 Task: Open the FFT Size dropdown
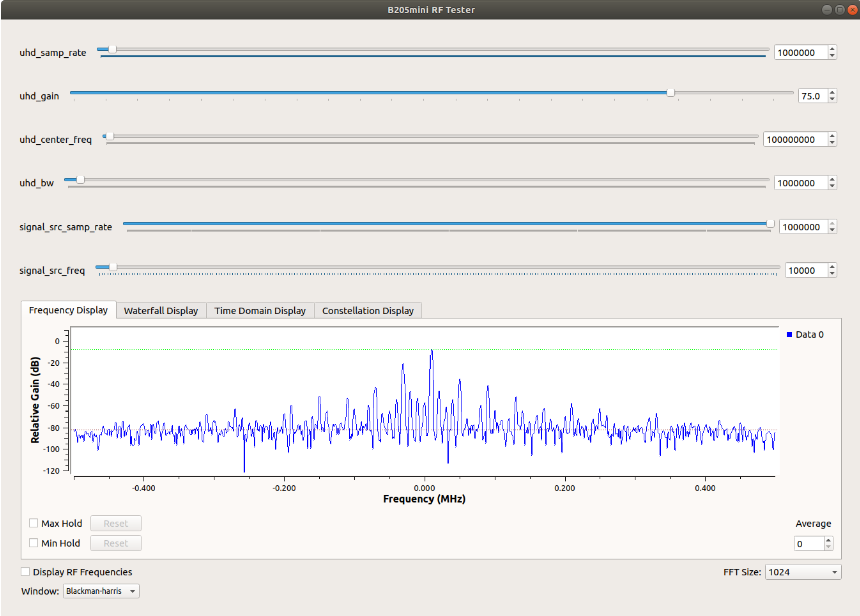(803, 572)
